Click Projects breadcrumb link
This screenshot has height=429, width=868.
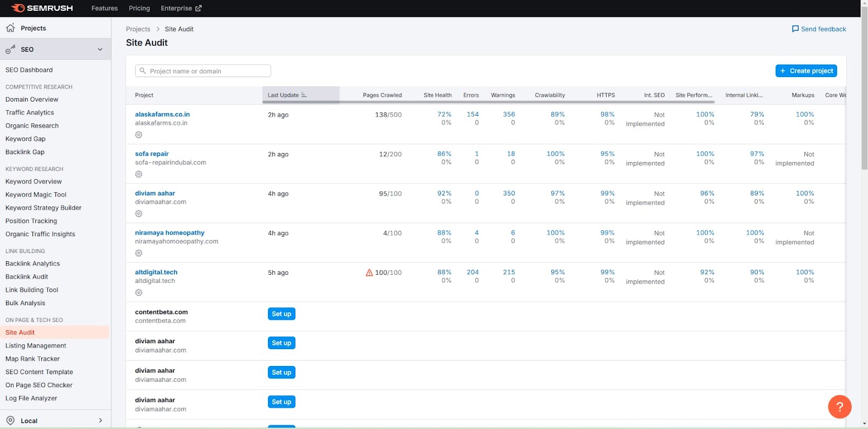coord(138,29)
